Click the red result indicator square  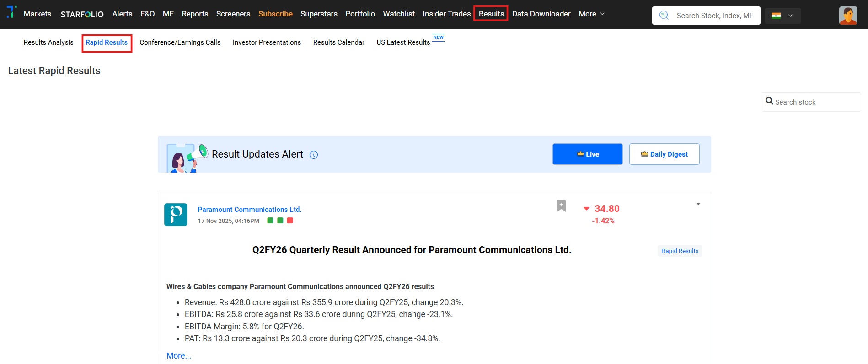tap(290, 221)
